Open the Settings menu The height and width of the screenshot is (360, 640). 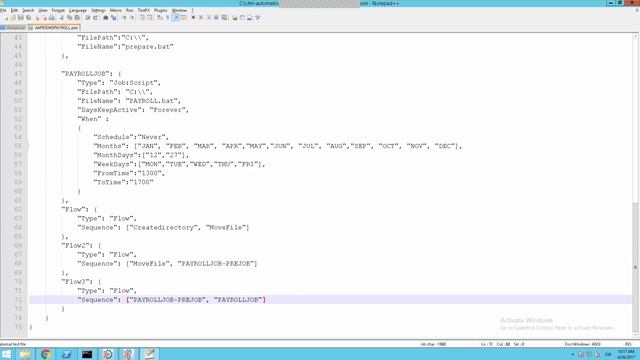[98, 10]
